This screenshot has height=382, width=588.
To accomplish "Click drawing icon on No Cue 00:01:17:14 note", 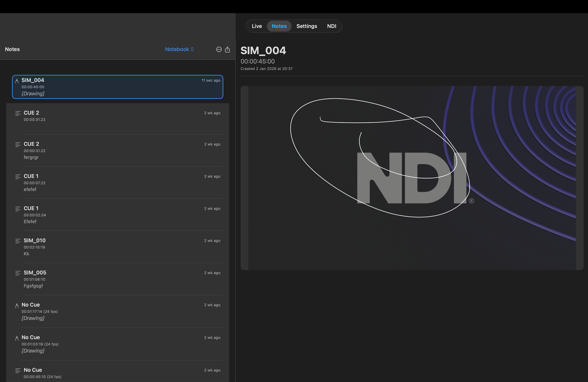I will point(17,305).
